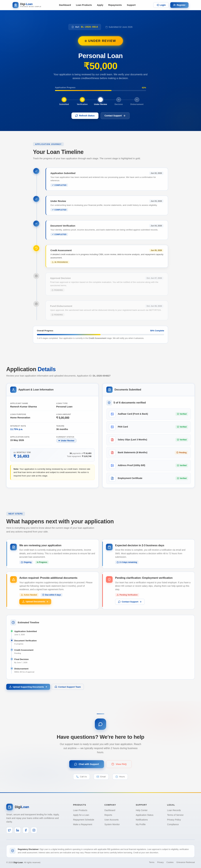Viewport: 201px width, 868px height.
Task: Select the Under Review step circle
Action: coord(100,100)
